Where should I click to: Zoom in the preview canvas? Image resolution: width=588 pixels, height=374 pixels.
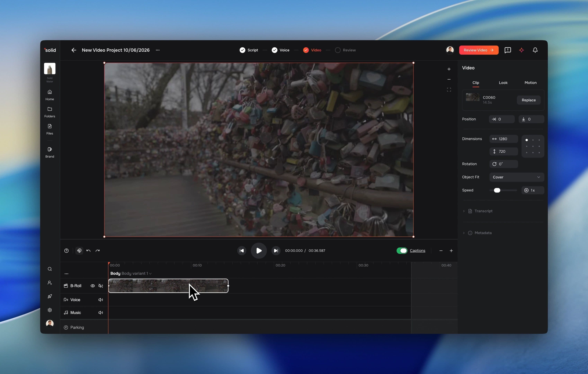(449, 69)
